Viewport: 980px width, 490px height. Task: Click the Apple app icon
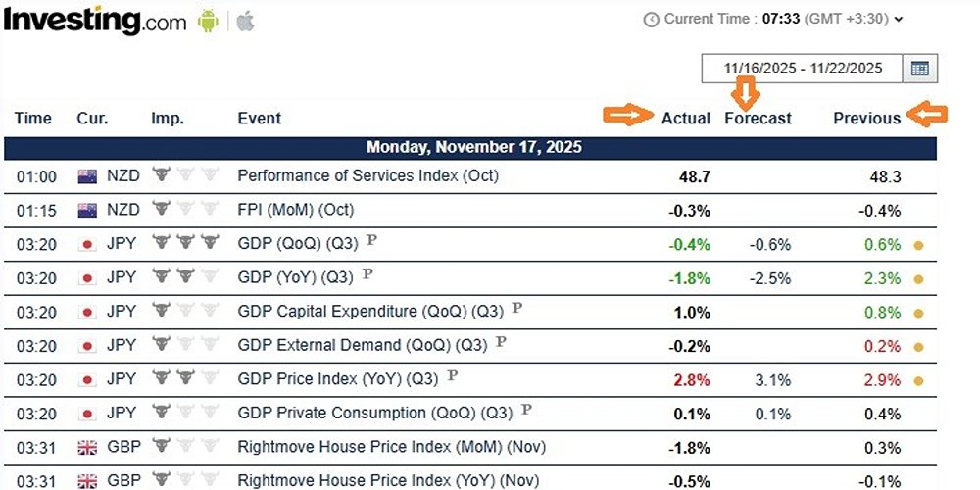(x=245, y=21)
